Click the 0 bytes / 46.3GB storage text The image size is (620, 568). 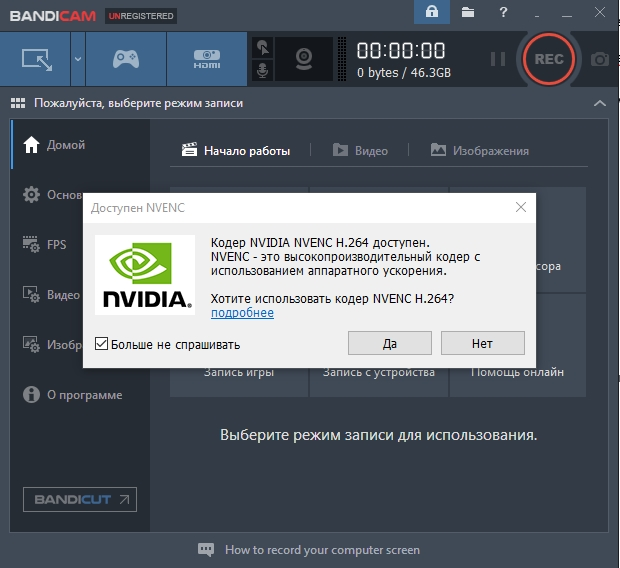click(404, 73)
